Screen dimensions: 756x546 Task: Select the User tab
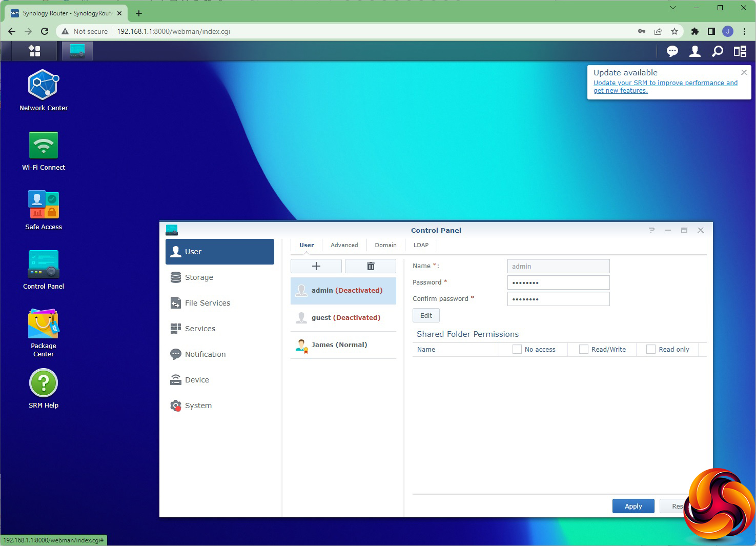(x=307, y=245)
